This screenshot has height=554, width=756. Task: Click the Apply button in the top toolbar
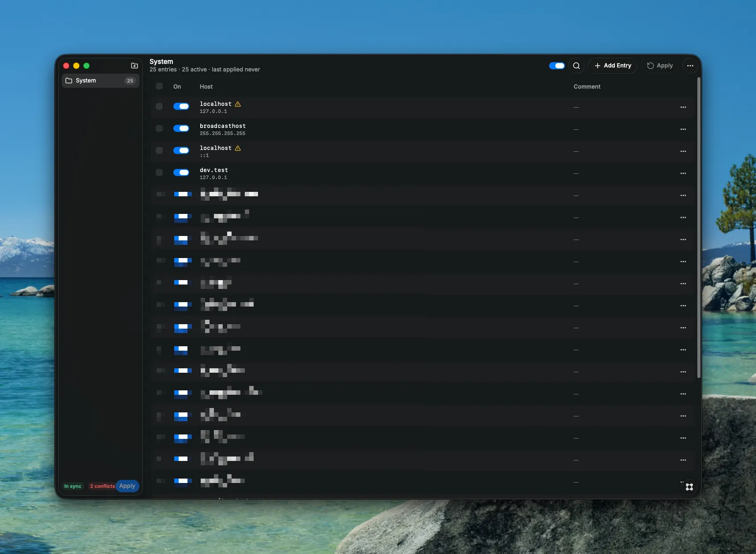pos(660,66)
